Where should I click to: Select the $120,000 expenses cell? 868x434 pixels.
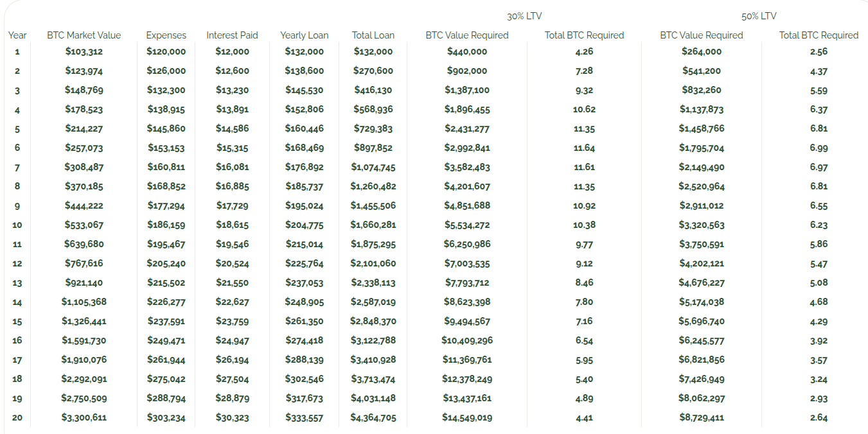166,51
